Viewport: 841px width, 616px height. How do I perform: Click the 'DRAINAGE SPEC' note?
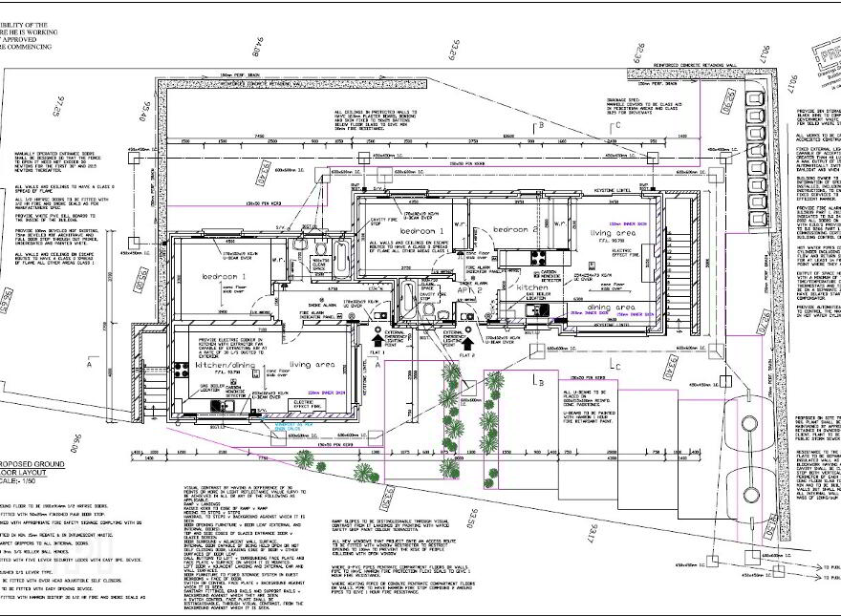tap(644, 107)
